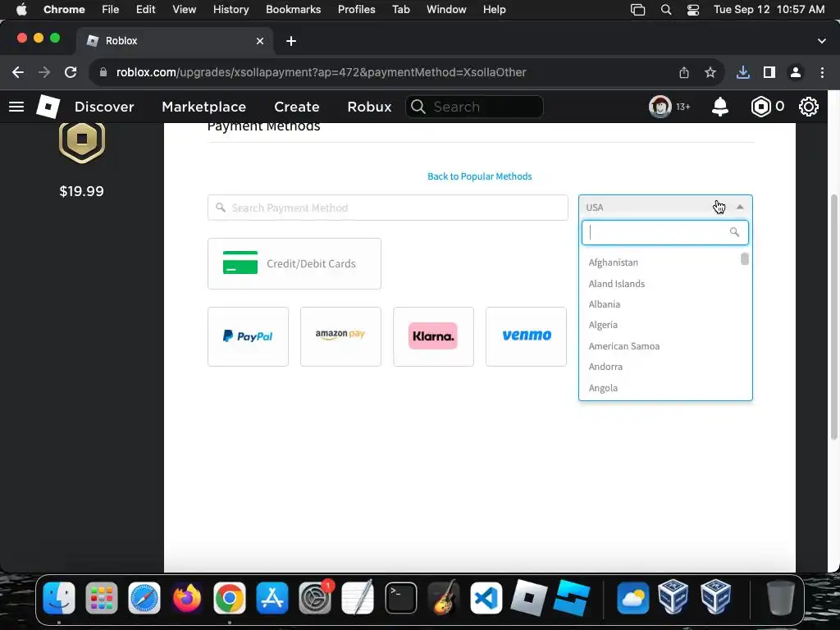Select Albania from the country list
Screen dimensions: 840x630
(605, 304)
